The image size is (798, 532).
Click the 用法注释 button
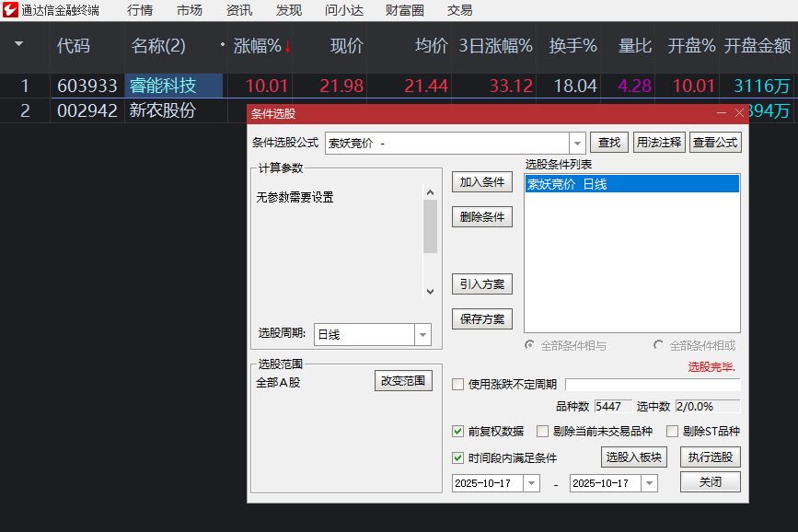point(659,143)
